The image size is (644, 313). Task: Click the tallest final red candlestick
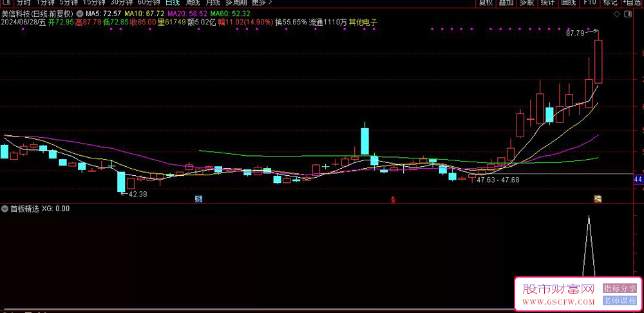[x=598, y=62]
